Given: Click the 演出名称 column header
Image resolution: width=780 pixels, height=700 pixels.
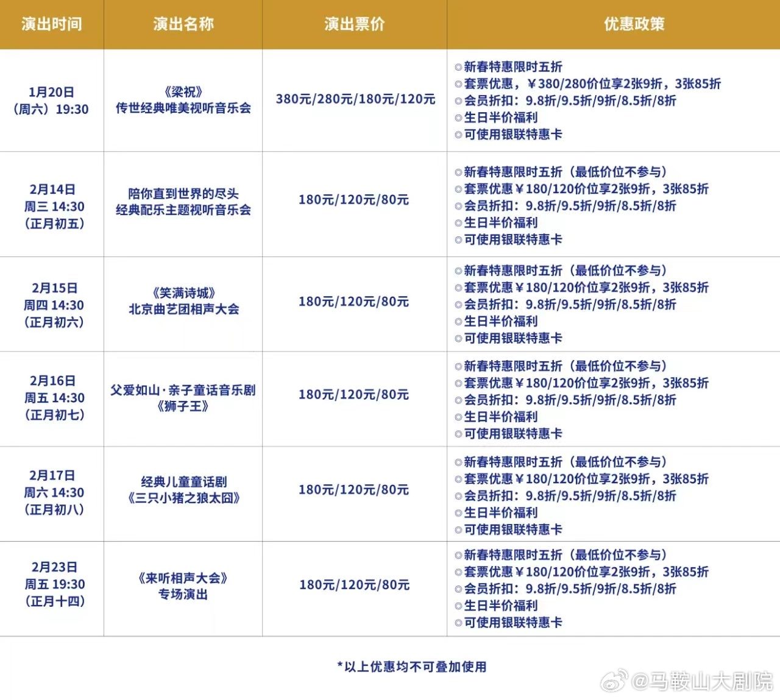Looking at the screenshot, I should point(183,24).
